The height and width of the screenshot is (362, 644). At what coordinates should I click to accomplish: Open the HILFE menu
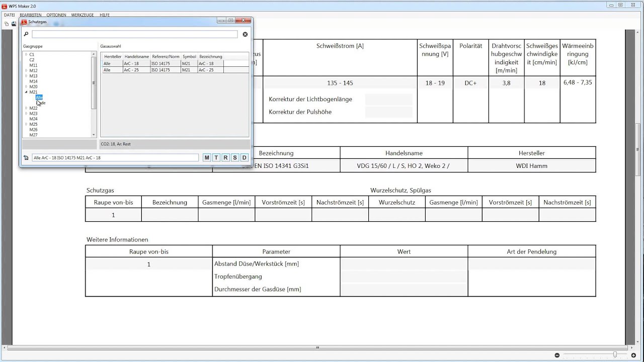coord(105,15)
